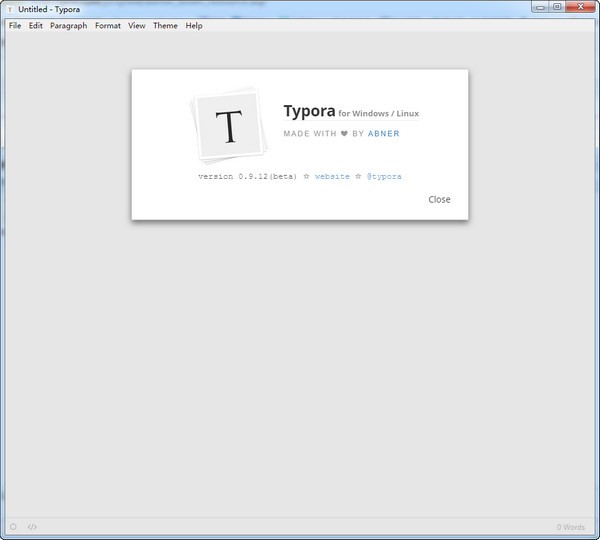The width and height of the screenshot is (600, 540).
Task: Minimize the Typora window
Action: [x=541, y=7]
